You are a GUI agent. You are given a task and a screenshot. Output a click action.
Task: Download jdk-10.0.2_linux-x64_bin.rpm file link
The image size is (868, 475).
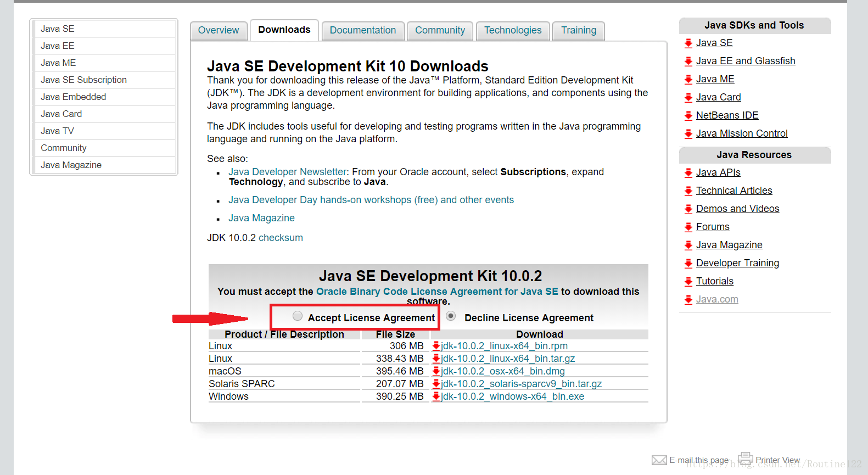pyautogui.click(x=505, y=346)
